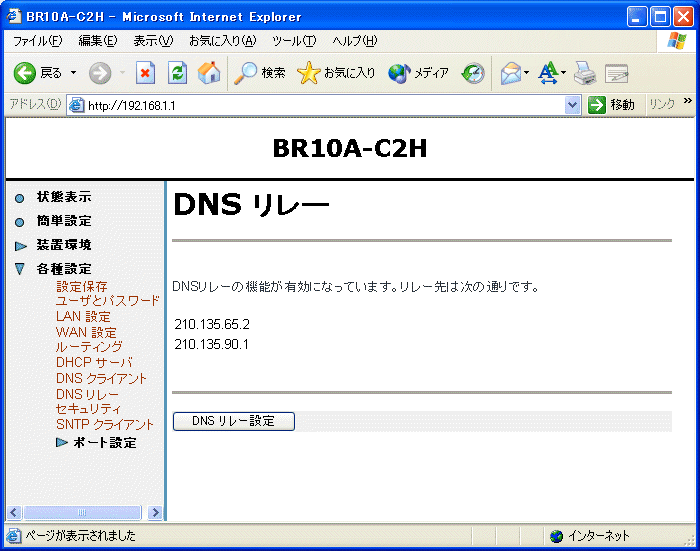Stop page loading with red X icon

click(x=145, y=73)
